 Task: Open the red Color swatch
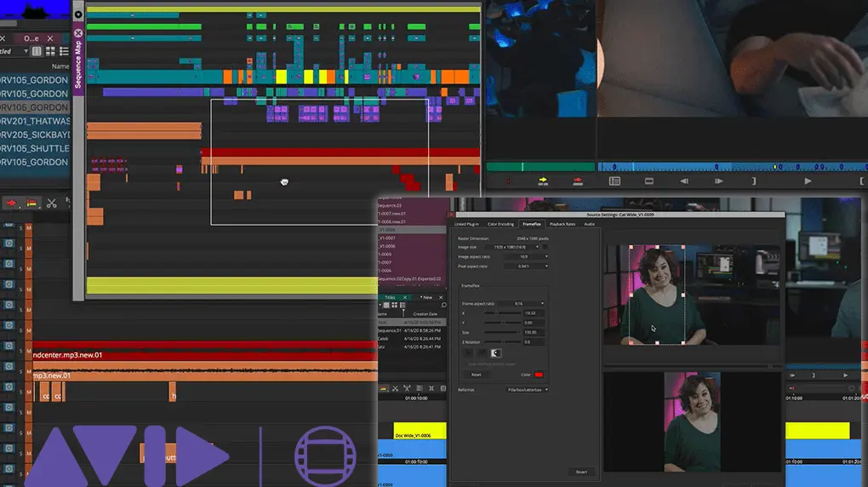tap(539, 375)
